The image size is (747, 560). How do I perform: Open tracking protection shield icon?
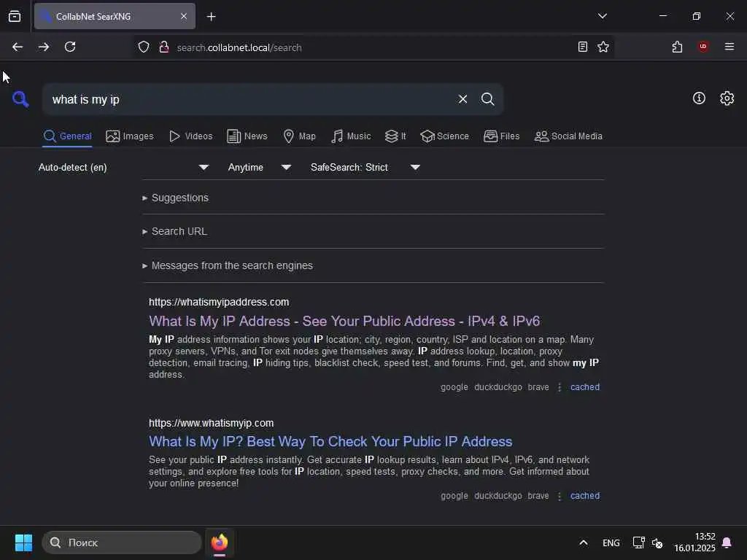pos(144,47)
